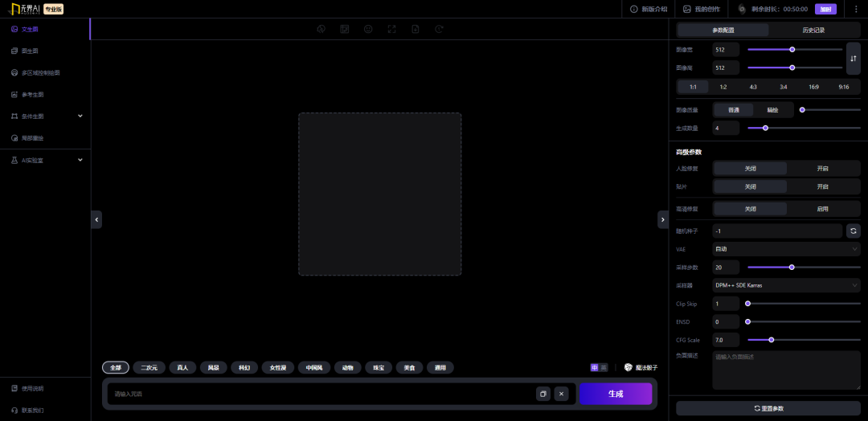Select the 3:4 aspect ratio
Screen dimensions: 868x421
click(x=784, y=87)
